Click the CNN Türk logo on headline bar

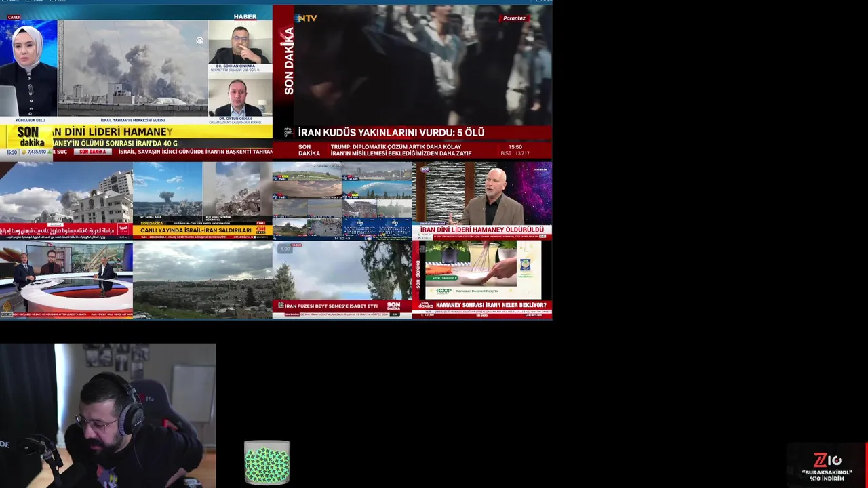(x=260, y=230)
